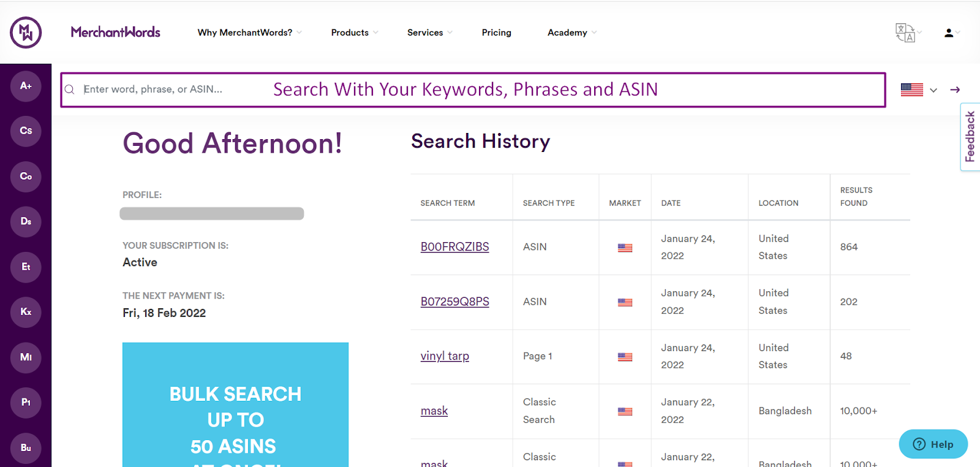Expand the market country dropdown chevron
Viewport: 980px width, 467px height.
tap(933, 90)
